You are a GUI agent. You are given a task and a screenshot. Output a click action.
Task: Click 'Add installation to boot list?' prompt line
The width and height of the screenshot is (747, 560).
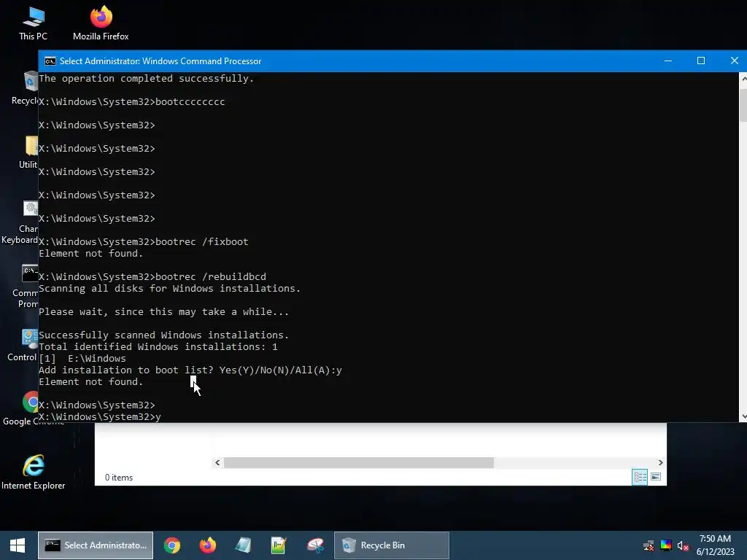point(190,370)
